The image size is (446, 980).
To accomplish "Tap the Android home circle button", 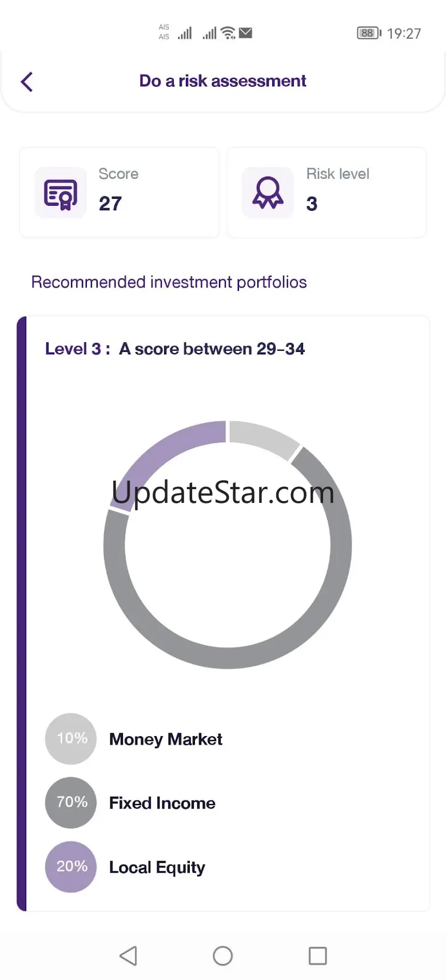I will tap(222, 955).
